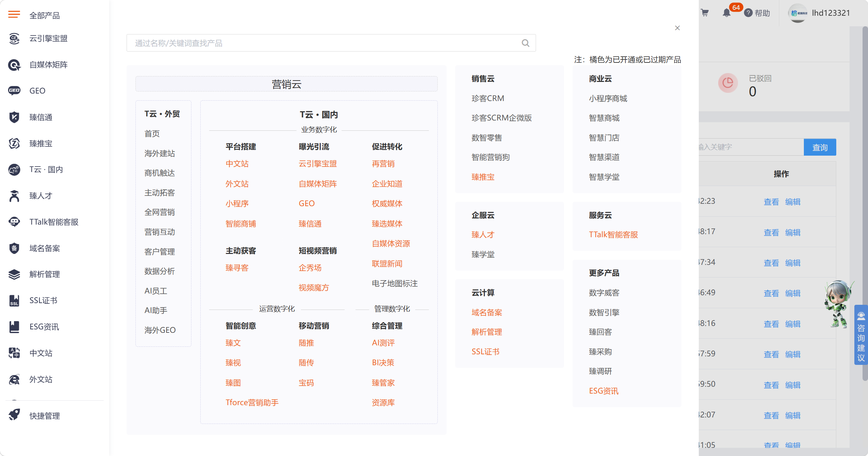The width and height of the screenshot is (868, 456).
Task: Click the hamburger menu icon beside 全部产品
Action: 14,15
